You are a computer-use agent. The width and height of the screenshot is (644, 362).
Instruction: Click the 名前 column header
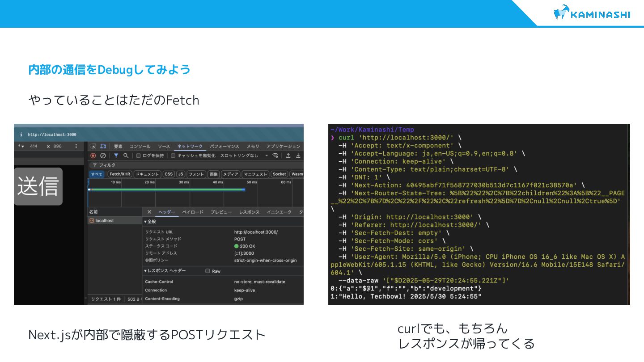(x=114, y=212)
